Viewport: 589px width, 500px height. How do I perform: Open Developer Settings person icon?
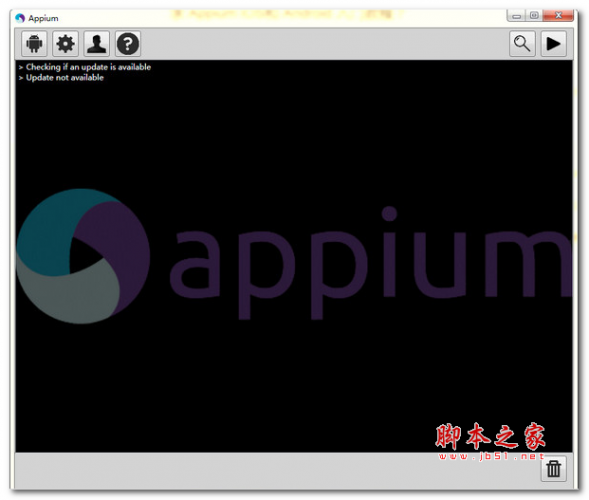tap(97, 44)
